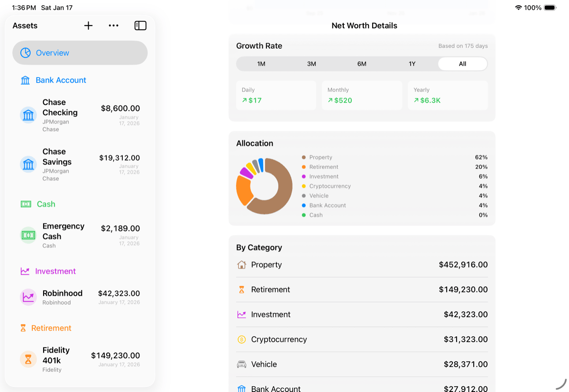The width and height of the screenshot is (569, 392).
Task: Click the Monthly growth $520 card
Action: pyautogui.click(x=362, y=95)
